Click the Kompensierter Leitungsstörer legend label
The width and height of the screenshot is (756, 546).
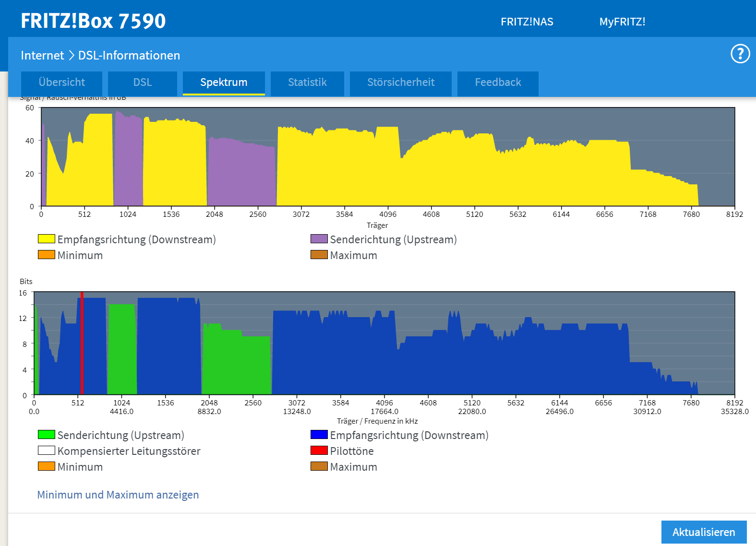point(129,451)
